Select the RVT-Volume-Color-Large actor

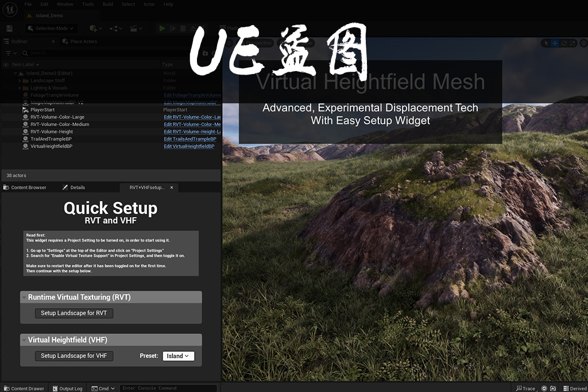(x=57, y=117)
